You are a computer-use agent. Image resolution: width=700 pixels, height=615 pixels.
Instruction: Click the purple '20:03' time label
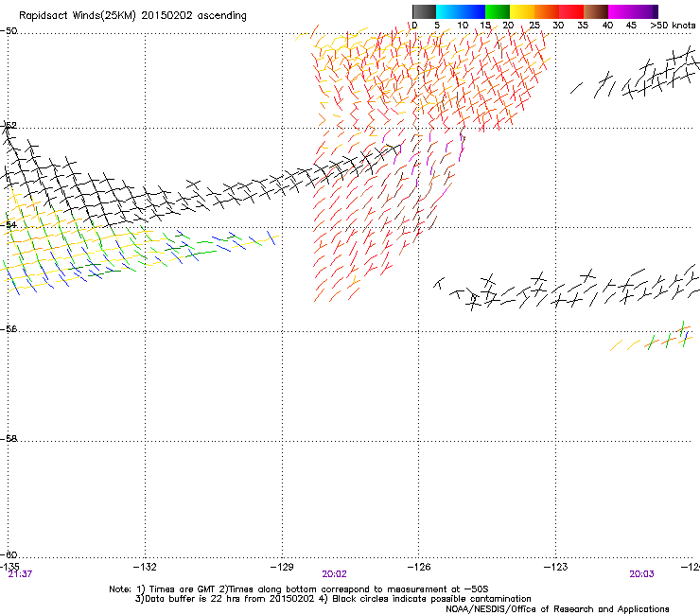pyautogui.click(x=641, y=574)
